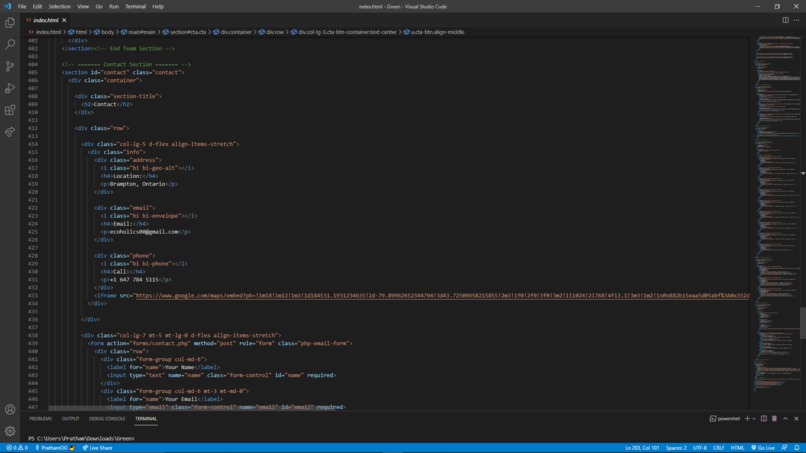Screen dimensions: 806x453
Task: Switch to the OUTPUT panel tab
Action: pos(70,419)
